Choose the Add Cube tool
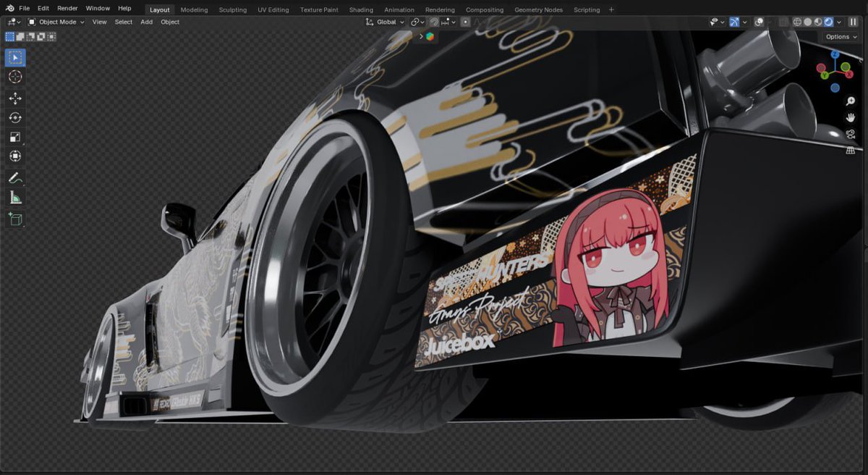Viewport: 868px width, 475px height. pyautogui.click(x=15, y=219)
